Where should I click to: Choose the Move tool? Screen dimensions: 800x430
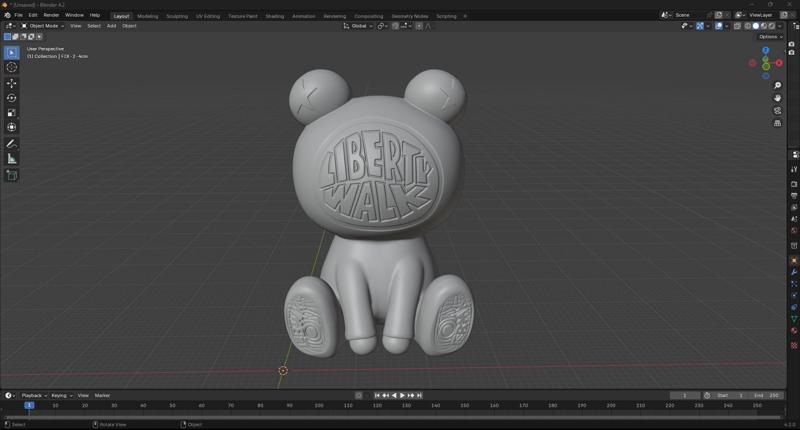[x=11, y=83]
